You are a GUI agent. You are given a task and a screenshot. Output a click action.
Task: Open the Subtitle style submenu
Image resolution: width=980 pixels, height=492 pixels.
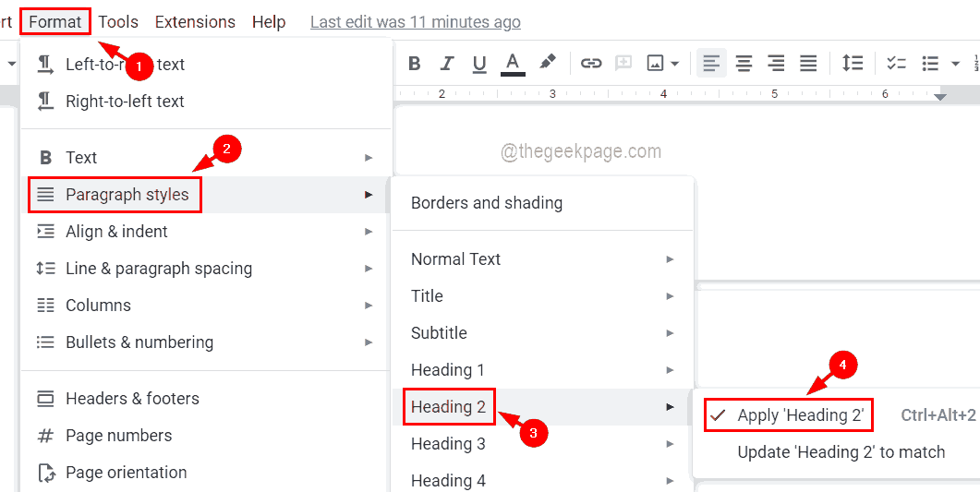tap(542, 333)
